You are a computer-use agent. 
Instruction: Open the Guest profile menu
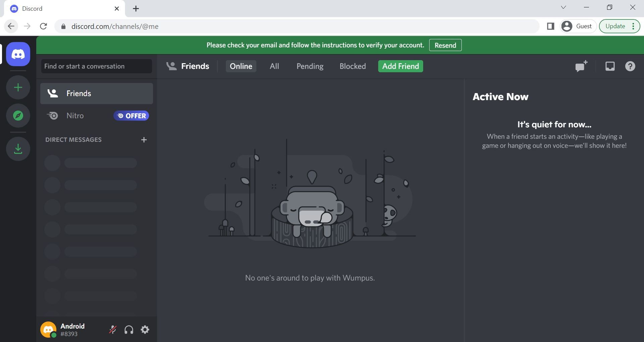point(577,26)
